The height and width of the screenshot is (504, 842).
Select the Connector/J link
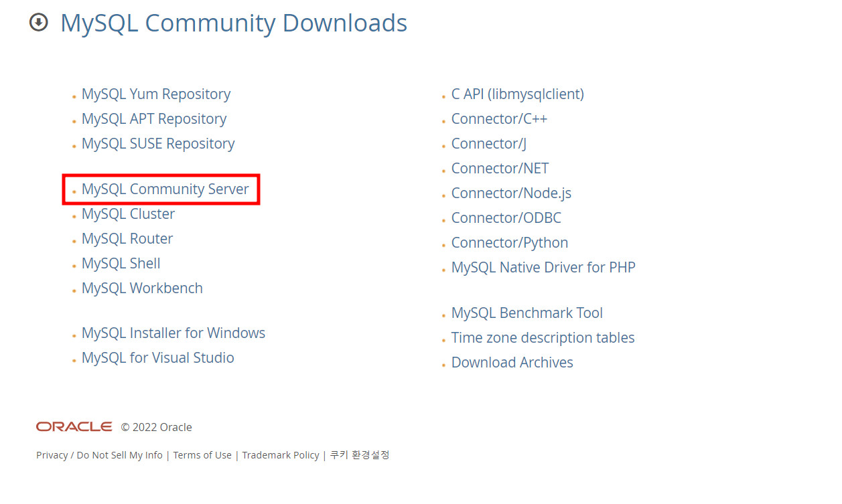tap(489, 144)
